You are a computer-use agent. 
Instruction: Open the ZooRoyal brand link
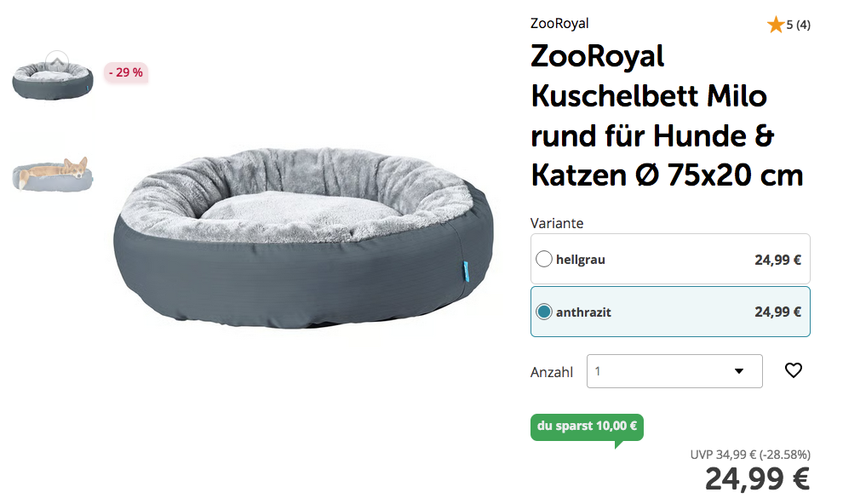(x=559, y=24)
